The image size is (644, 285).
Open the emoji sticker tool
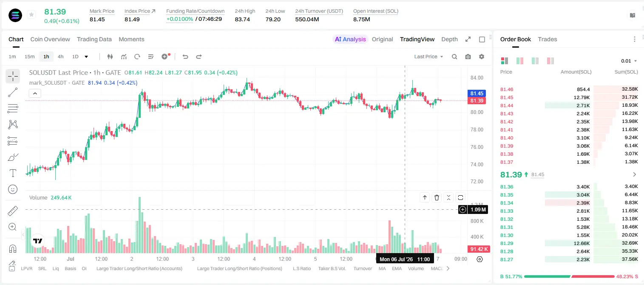tap(13, 189)
